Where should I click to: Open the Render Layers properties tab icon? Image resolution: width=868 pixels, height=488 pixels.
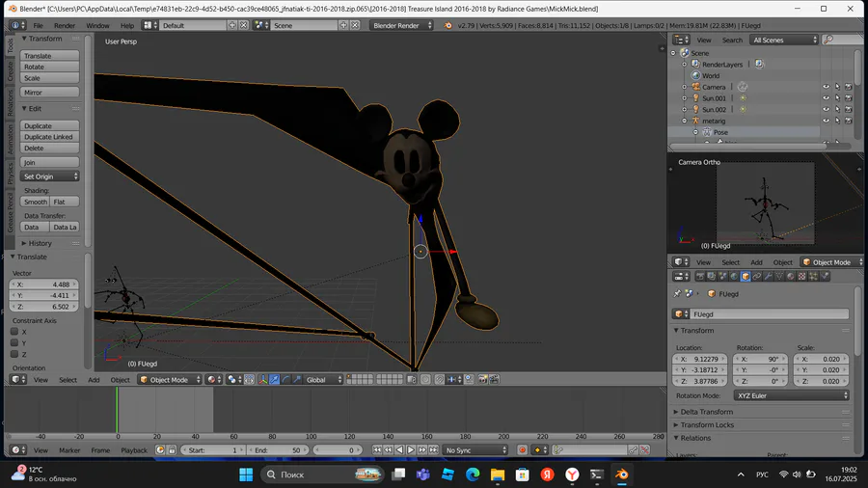tap(712, 276)
